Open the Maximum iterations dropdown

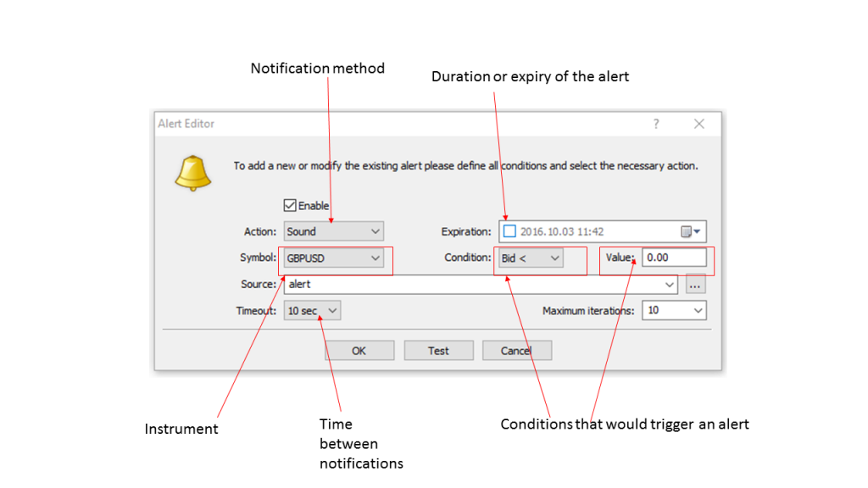pos(674,311)
